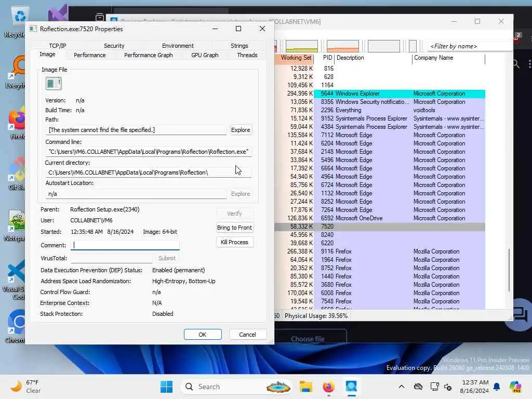This screenshot has width=532, height=399.
Task: Select the process row with PID 8240
Action: click(380, 235)
